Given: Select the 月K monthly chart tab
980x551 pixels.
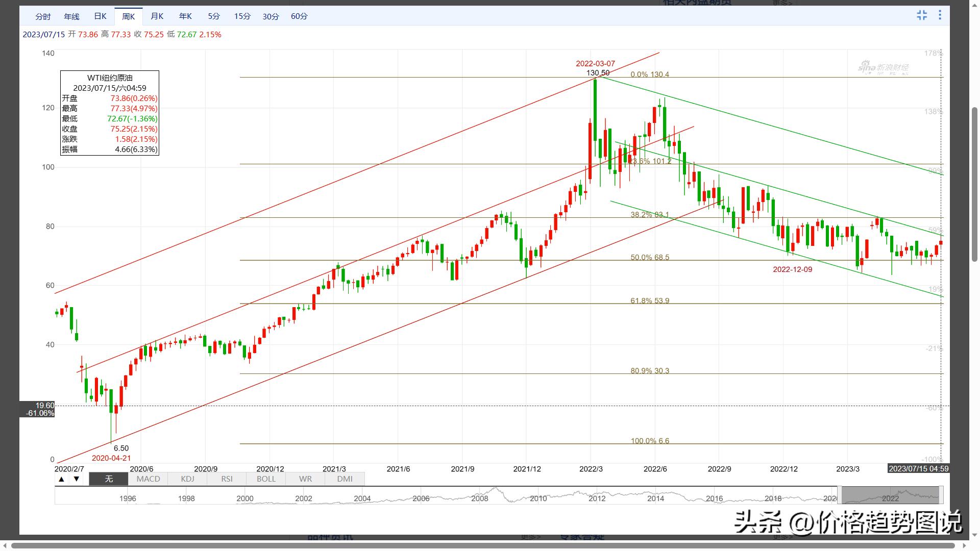Looking at the screenshot, I should [x=157, y=16].
